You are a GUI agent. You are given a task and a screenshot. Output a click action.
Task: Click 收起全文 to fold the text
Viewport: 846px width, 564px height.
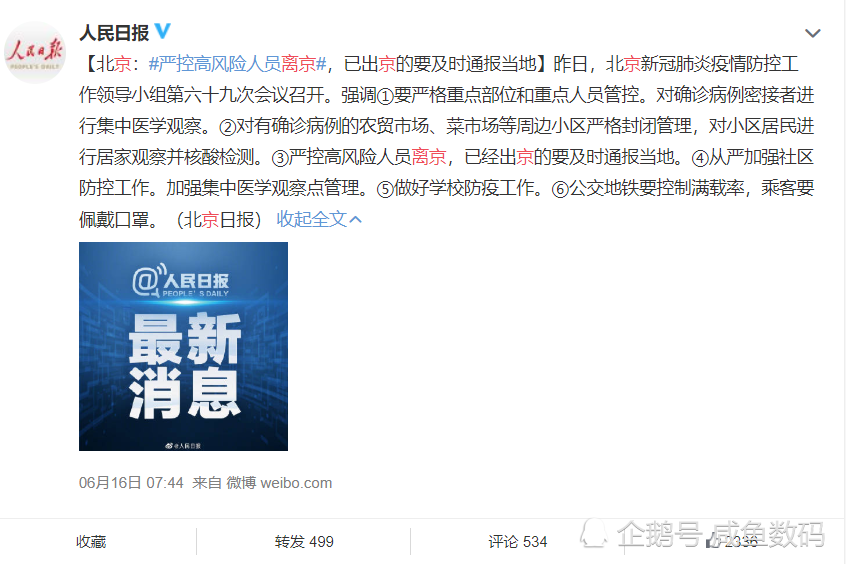point(311,219)
